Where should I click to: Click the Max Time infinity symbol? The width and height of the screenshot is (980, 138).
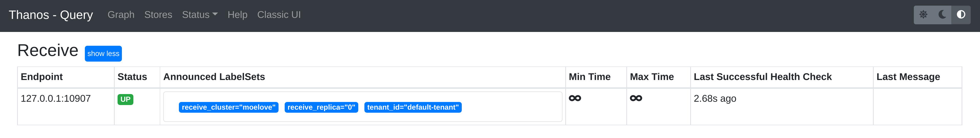click(x=636, y=98)
